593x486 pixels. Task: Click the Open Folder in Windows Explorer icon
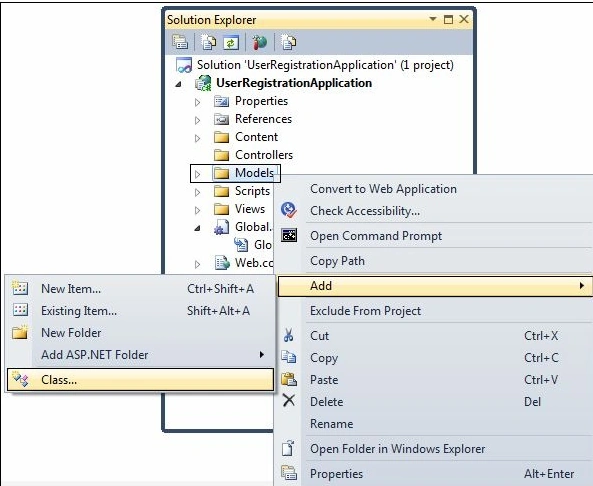click(288, 448)
